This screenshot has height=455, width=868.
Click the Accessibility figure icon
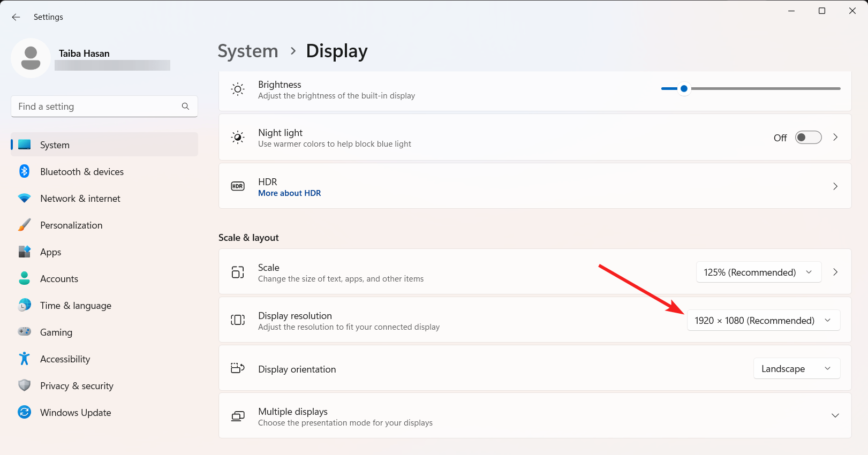pos(24,359)
